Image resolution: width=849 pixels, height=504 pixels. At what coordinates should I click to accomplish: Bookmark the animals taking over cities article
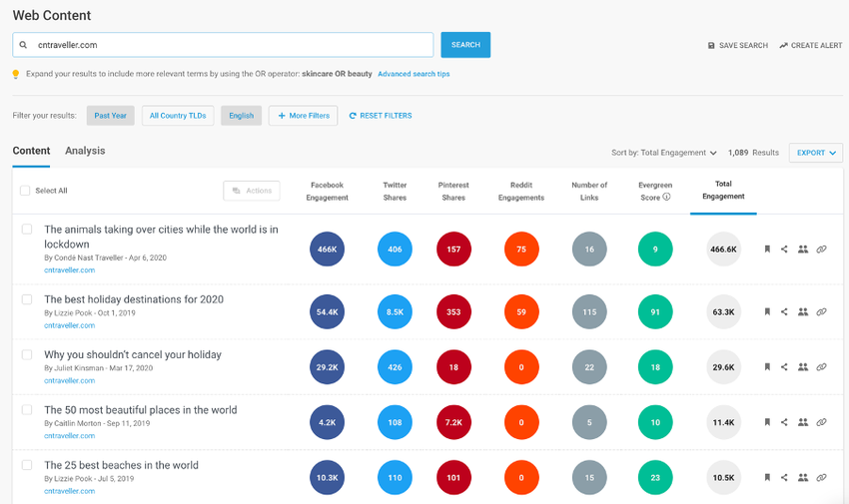click(x=767, y=250)
